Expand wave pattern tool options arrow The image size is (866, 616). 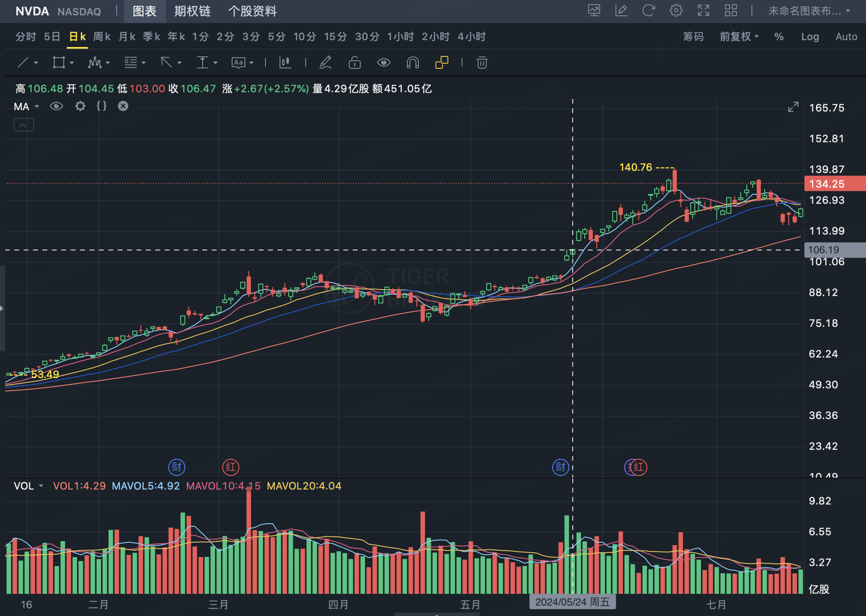coord(108,63)
